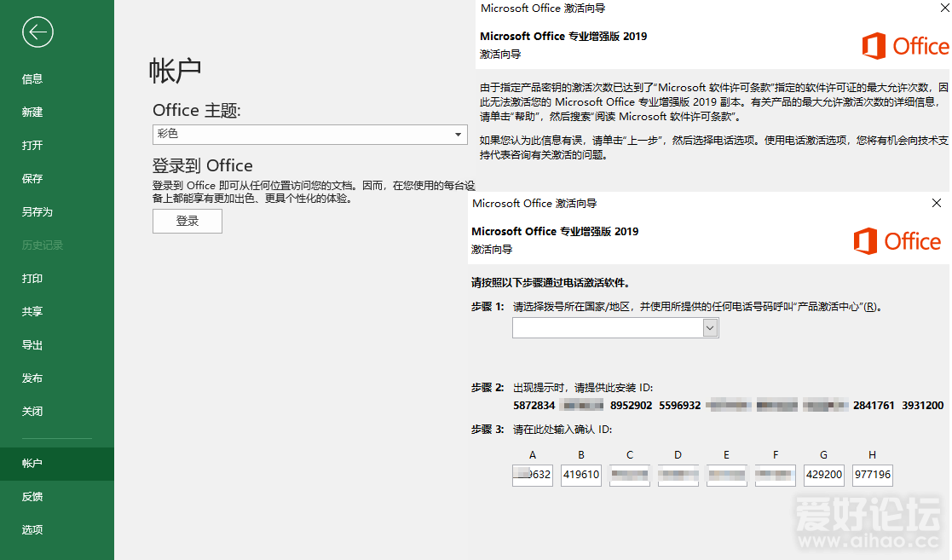The width and height of the screenshot is (952, 560).
Task: Open the 打印 page
Action: point(32,279)
